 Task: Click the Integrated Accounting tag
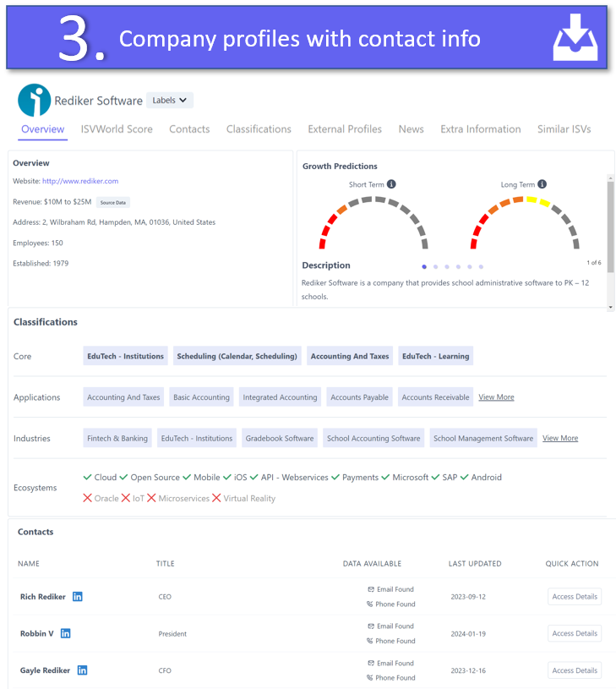(281, 396)
